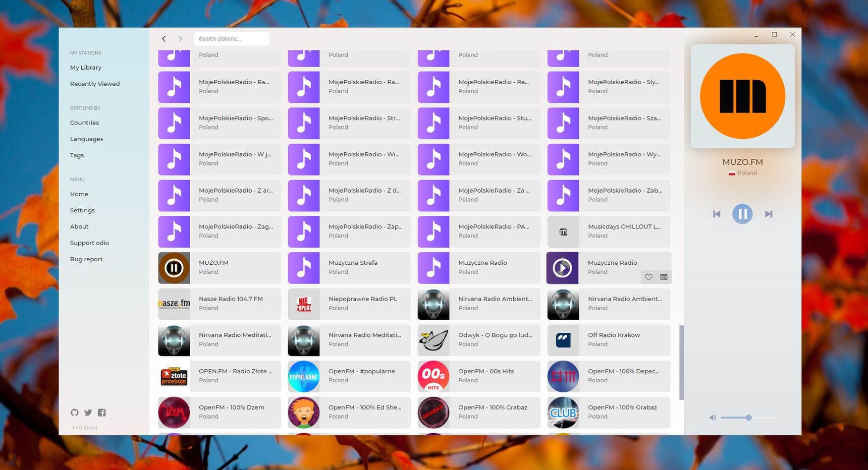Click Odwyk - O Bogu po ludzku logo
Viewport: 868px width, 470px height.
click(433, 340)
